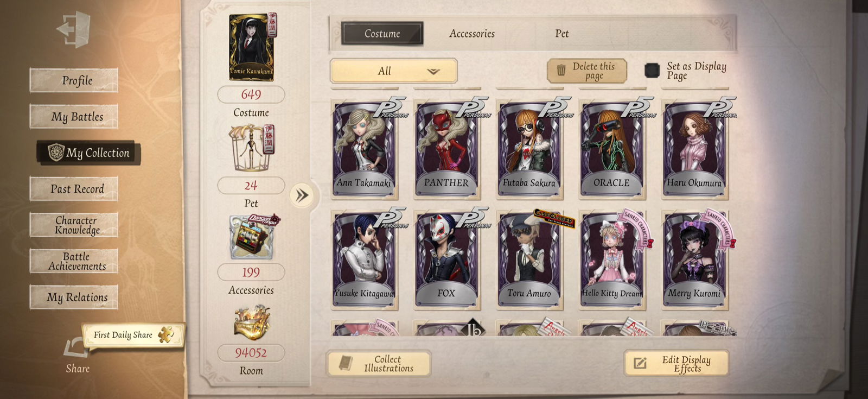The image size is (868, 399).
Task: Click the book icon in Collect Illustrations
Action: tap(346, 363)
